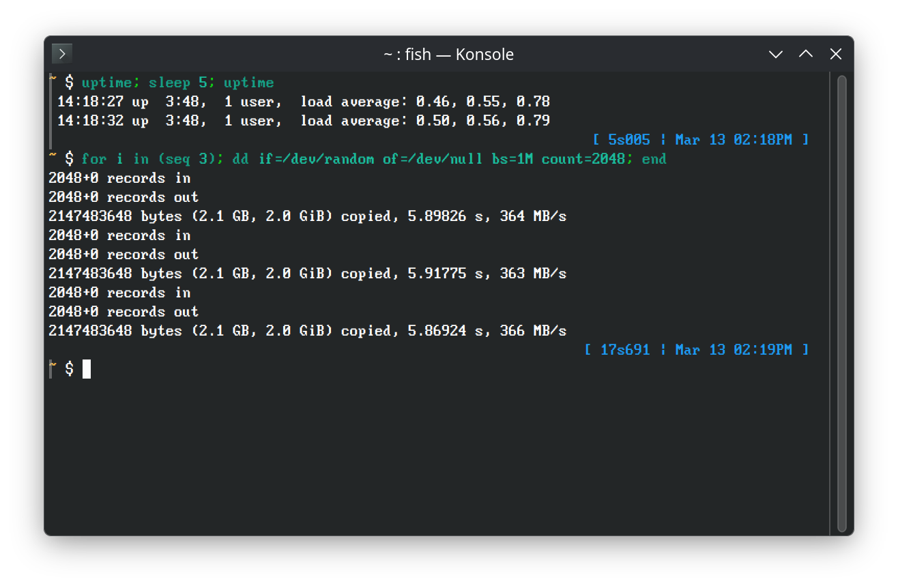Click the dd output line showing 364 MB/s
Screen dimensions: 898x588
(x=307, y=216)
